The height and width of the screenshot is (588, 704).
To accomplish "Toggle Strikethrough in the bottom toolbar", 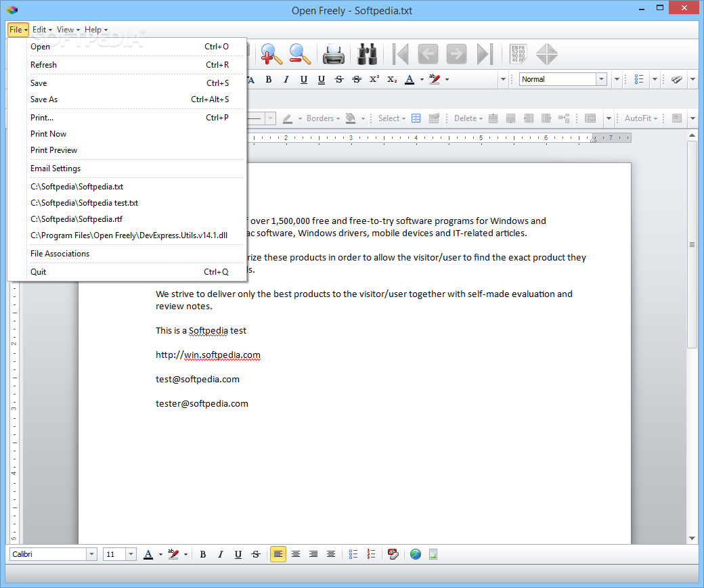I will point(256,554).
